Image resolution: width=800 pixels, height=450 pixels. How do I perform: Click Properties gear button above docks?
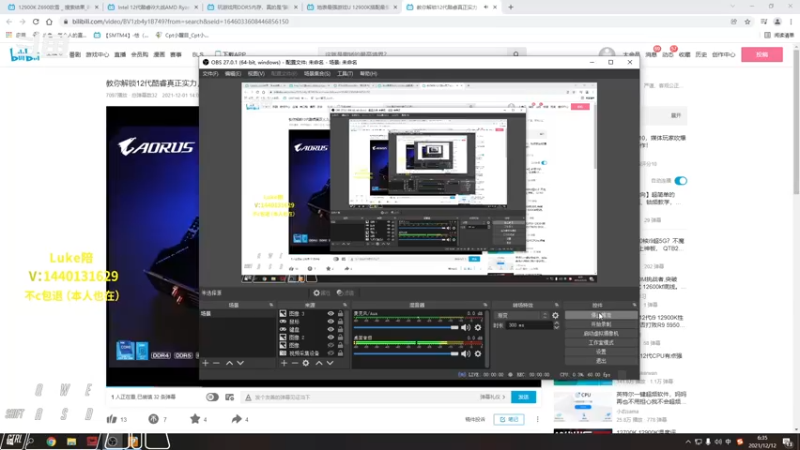pyautogui.click(x=322, y=293)
